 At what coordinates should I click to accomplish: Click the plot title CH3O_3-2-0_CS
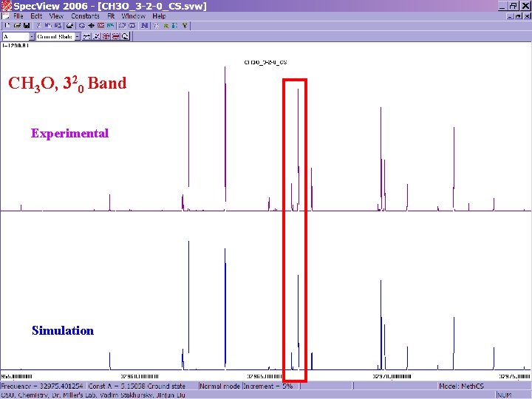coord(266,62)
